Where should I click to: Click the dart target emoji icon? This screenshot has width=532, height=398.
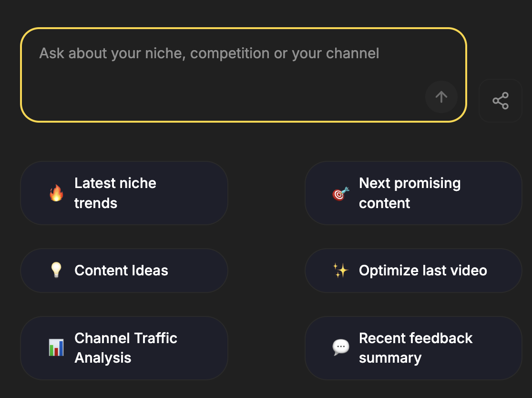tap(341, 193)
